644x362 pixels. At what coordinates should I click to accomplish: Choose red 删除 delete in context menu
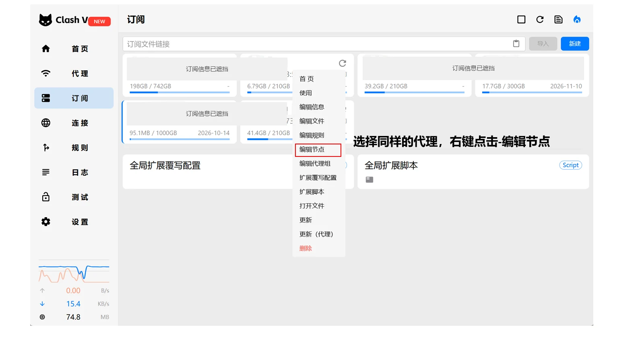319,249
